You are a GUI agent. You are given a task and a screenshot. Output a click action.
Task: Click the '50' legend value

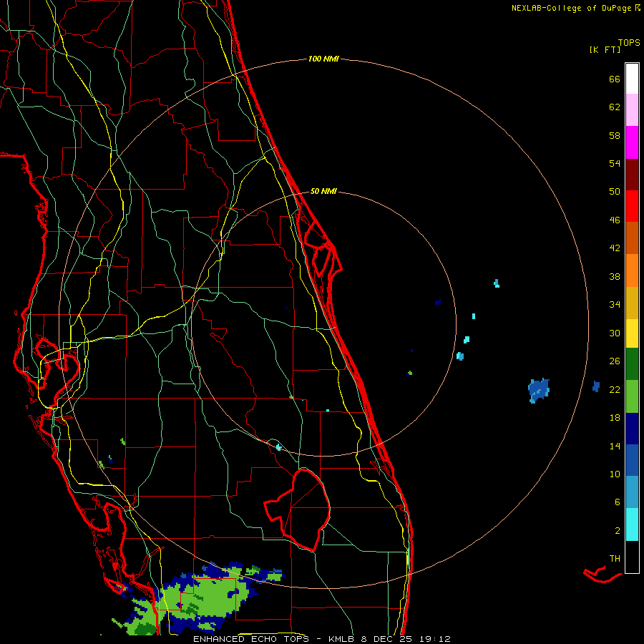coord(615,192)
